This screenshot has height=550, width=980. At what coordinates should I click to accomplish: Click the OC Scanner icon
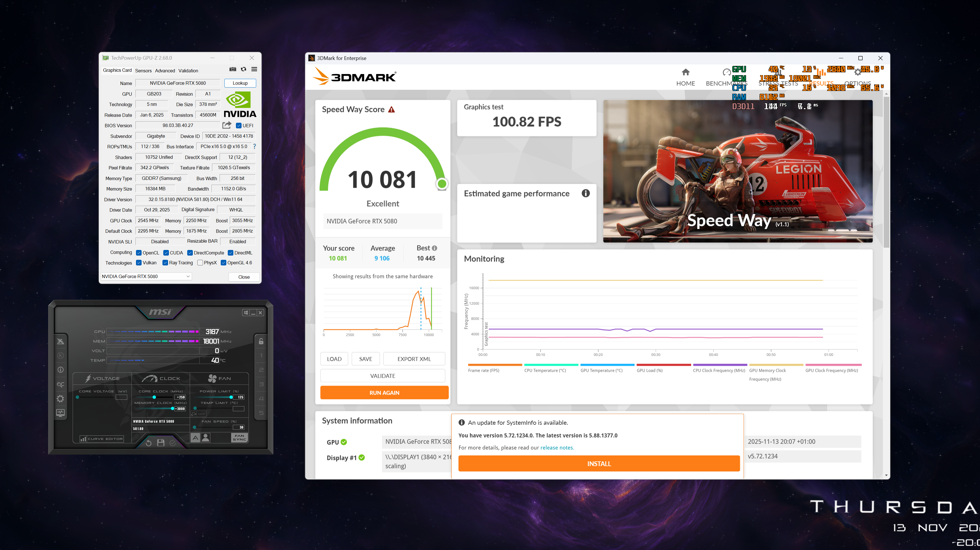pyautogui.click(x=61, y=384)
